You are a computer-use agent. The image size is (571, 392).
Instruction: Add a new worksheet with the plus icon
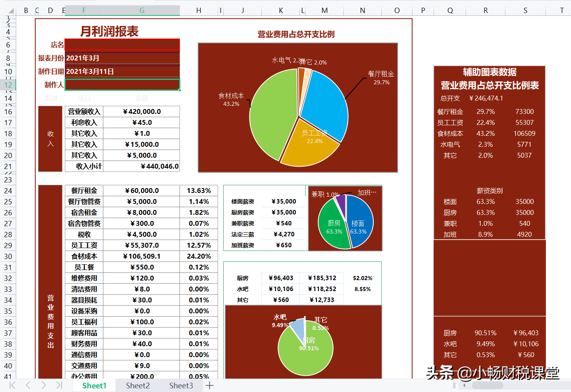pos(209,386)
